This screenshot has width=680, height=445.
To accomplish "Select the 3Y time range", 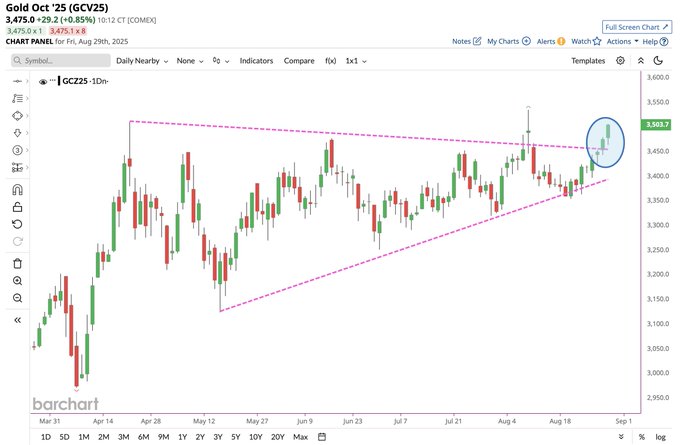I will 218,437.
